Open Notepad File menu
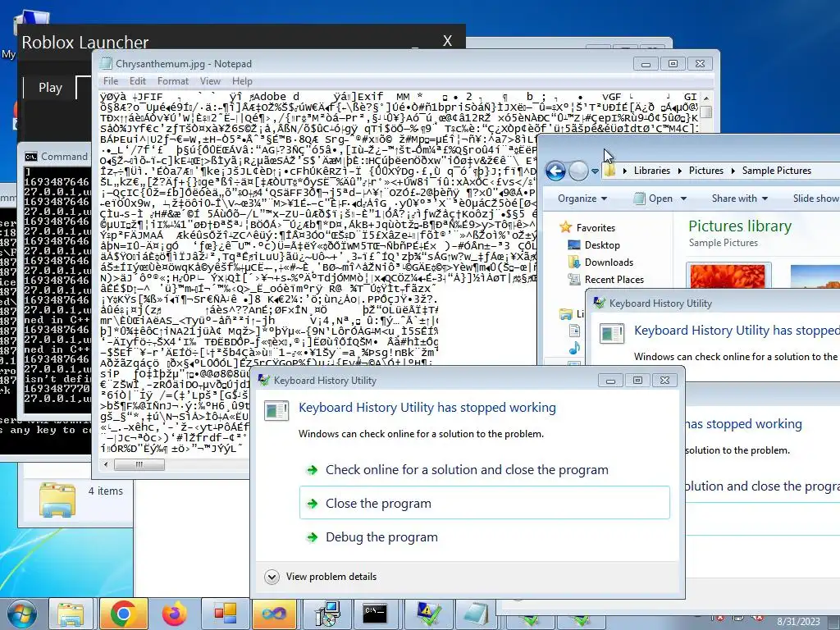This screenshot has height=630, width=840. (x=111, y=81)
